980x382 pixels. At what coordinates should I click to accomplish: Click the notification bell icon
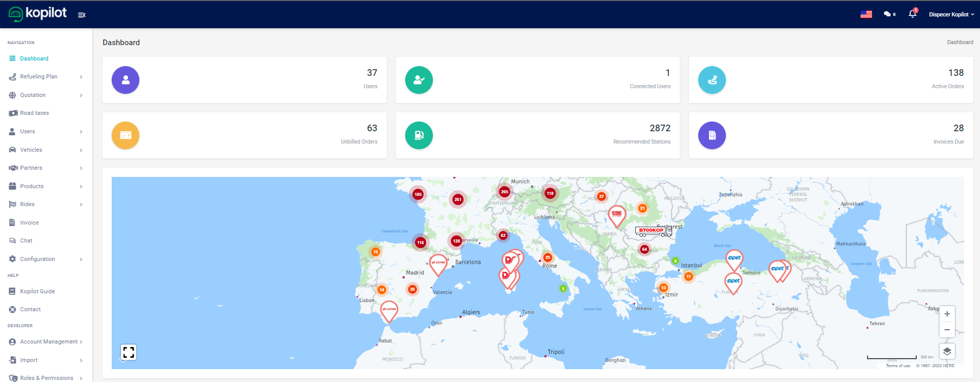912,14
